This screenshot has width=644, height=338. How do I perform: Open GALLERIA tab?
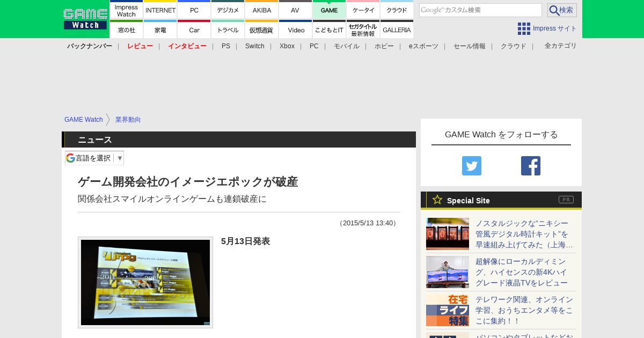pyautogui.click(x=397, y=30)
